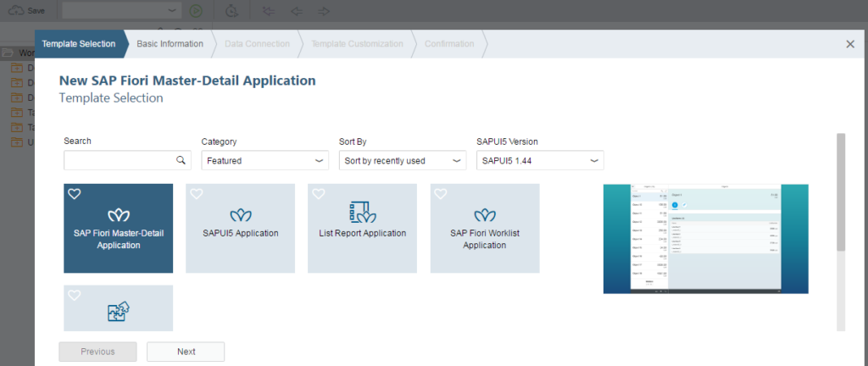Viewport: 868px width, 366px height.
Task: Favorite the puzzle-piece template tile
Action: [x=75, y=295]
